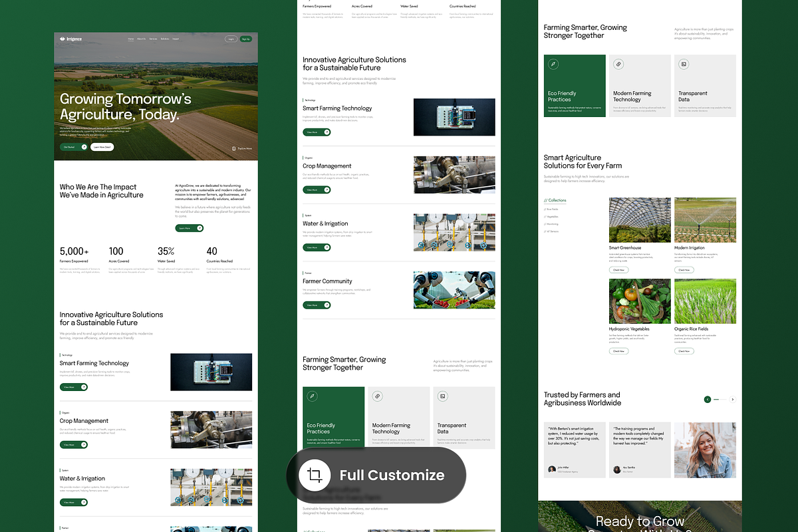
Task: Click the Transparent Data card, right preview
Action: tap(705, 86)
